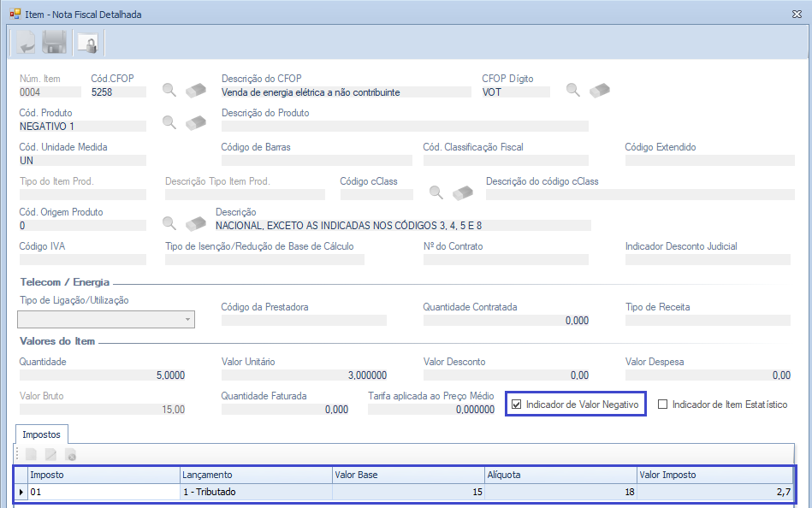Enable Indicador de Item Estatístico checkbox
812x508 pixels.
click(x=663, y=405)
